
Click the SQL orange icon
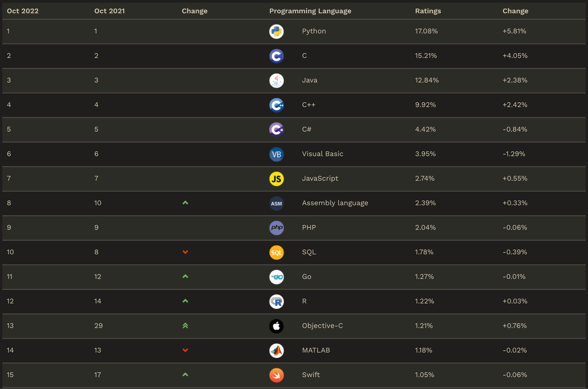coord(276,252)
